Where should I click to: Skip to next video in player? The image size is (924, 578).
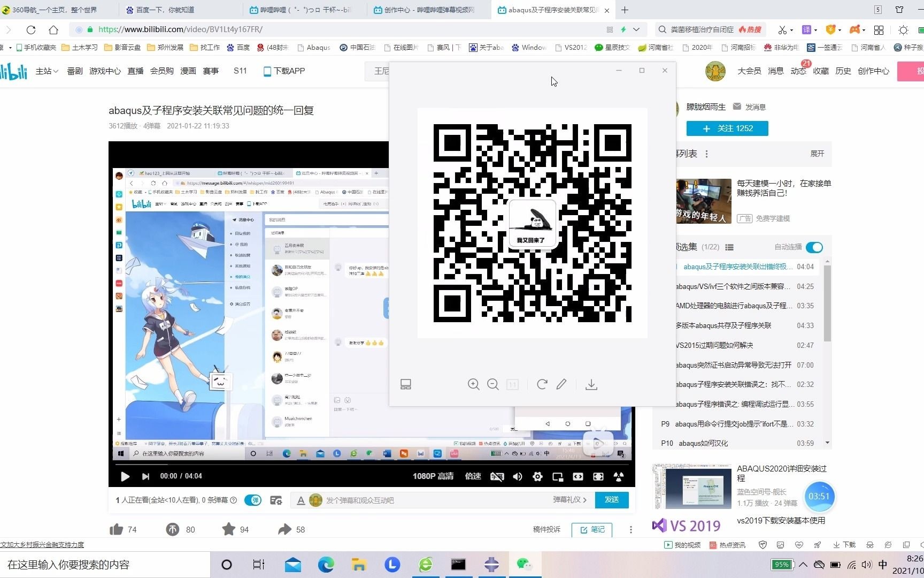click(145, 476)
